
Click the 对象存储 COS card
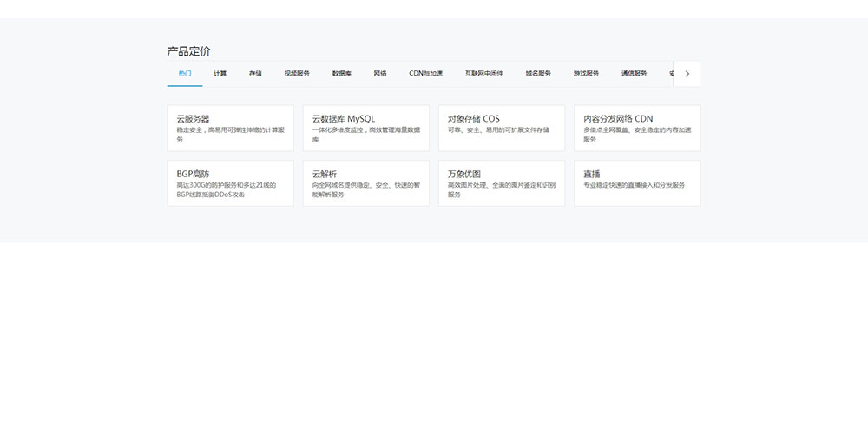pyautogui.click(x=501, y=128)
